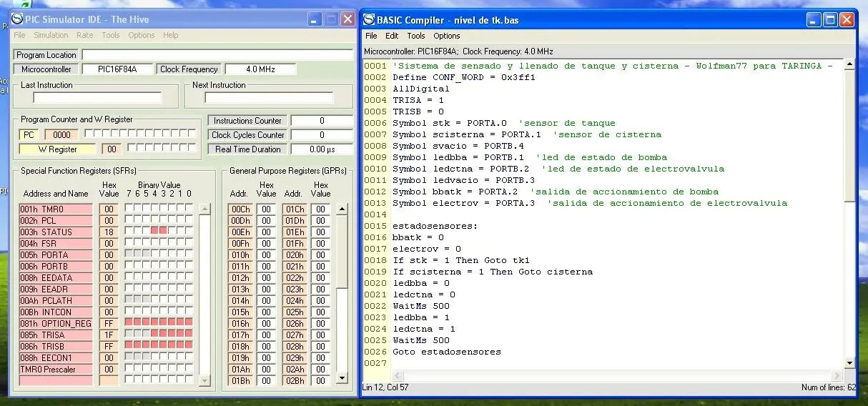Click hex value of GPR address 00Ch

tap(266, 209)
